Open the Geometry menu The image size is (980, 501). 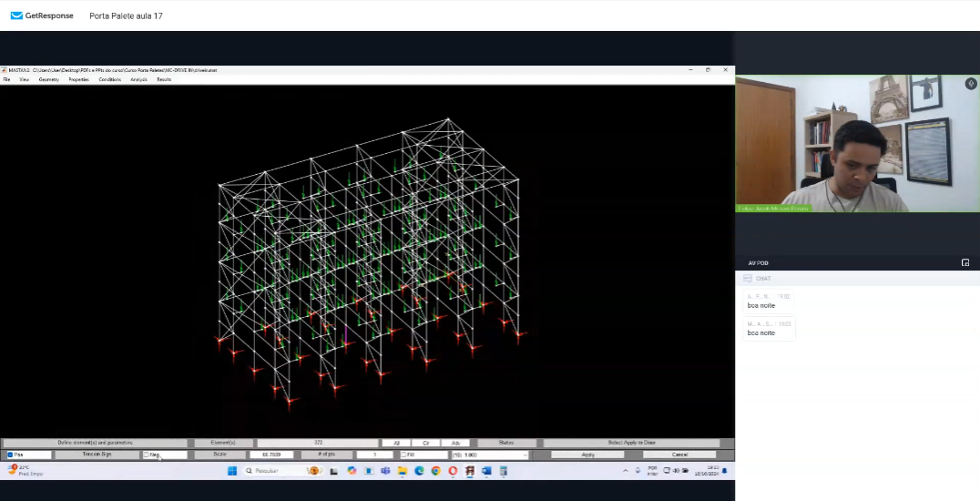pos(48,79)
